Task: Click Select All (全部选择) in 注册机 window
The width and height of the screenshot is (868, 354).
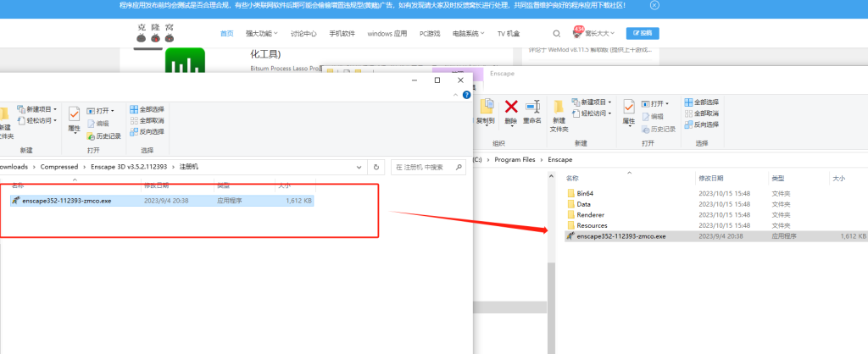Action: (x=147, y=109)
